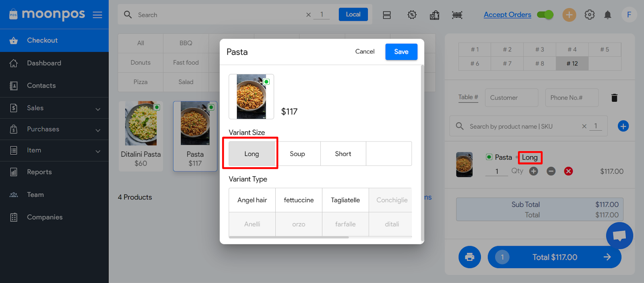Click the print receipt button
Screen dimensions: 644x283
(x=469, y=257)
